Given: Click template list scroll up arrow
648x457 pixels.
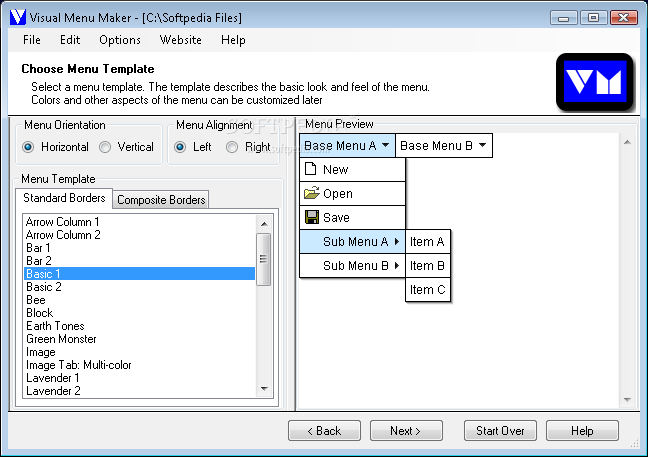Looking at the screenshot, I should click(x=264, y=224).
